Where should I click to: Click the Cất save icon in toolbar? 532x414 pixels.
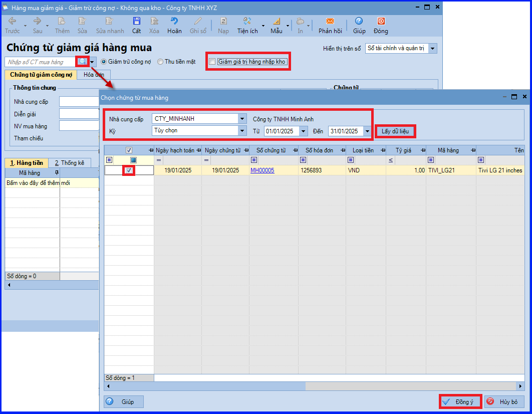coord(136,21)
